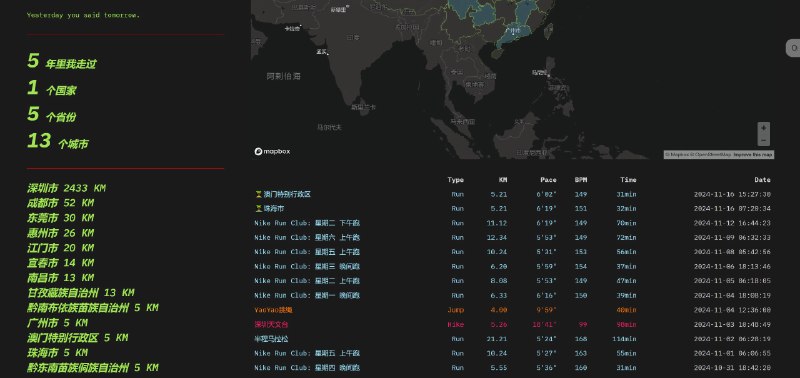
Task: Sort activities by Date column header
Action: tap(762, 180)
